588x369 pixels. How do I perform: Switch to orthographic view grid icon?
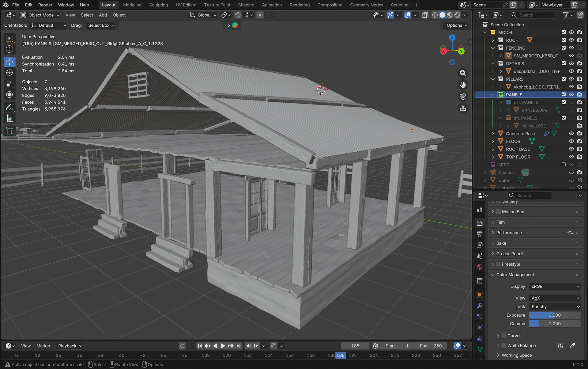[x=463, y=108]
